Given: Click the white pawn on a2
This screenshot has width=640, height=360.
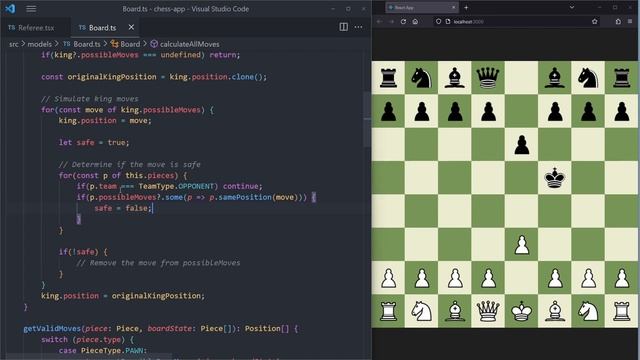Looking at the screenshot, I should click(388, 278).
